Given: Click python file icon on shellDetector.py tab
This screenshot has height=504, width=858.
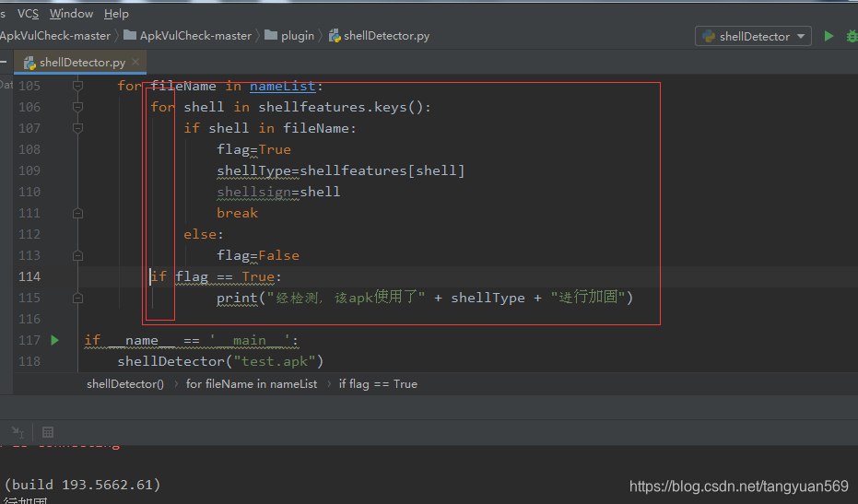Looking at the screenshot, I should pos(29,63).
